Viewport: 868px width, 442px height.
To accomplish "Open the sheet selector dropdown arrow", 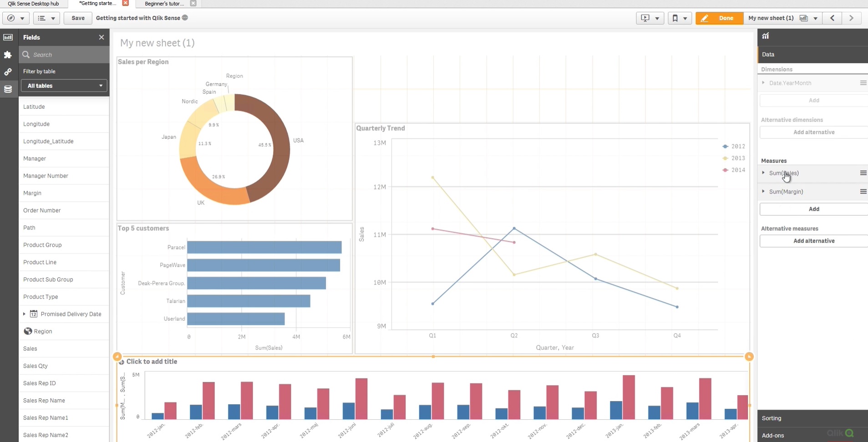I will [x=815, y=19].
